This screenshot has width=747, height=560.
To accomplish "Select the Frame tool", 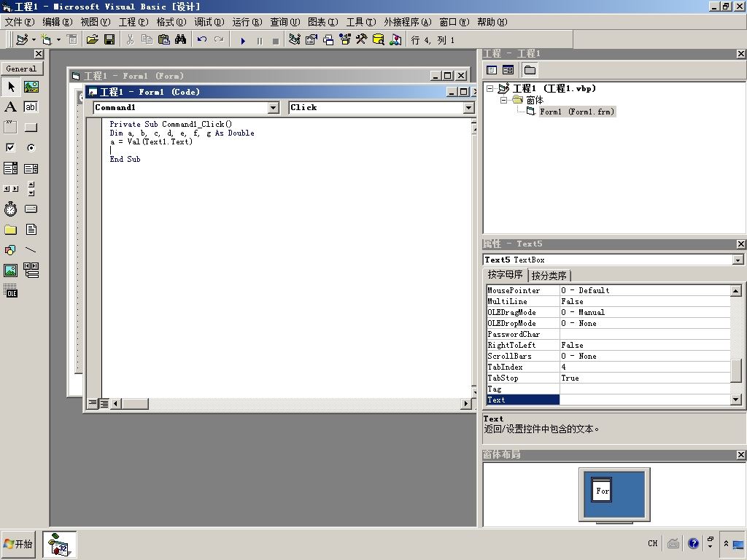I will [10, 128].
